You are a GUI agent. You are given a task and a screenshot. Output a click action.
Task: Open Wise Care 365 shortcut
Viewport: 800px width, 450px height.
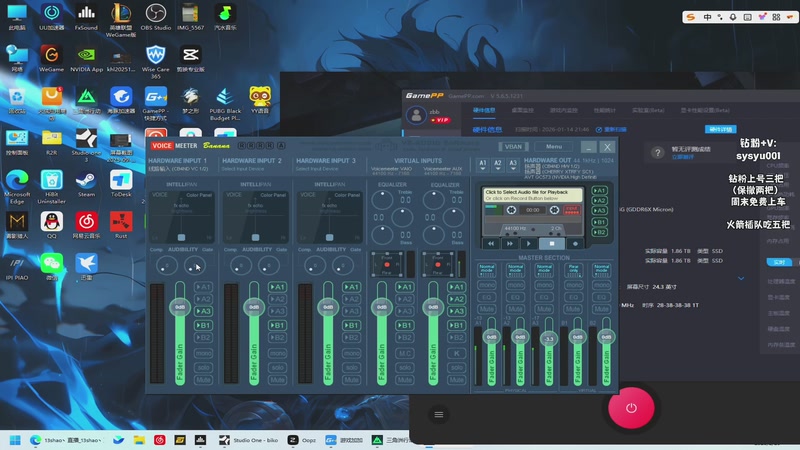click(x=156, y=61)
